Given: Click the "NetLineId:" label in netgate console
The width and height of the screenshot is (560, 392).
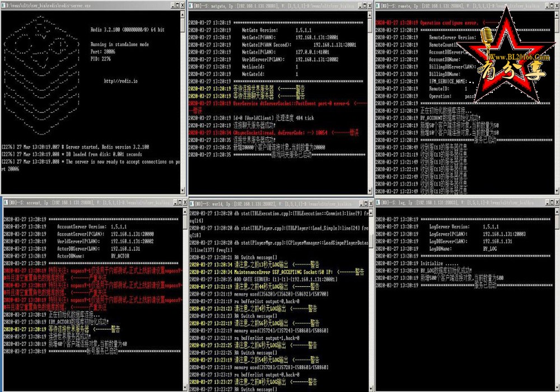Looking at the screenshot, I should point(253,67).
